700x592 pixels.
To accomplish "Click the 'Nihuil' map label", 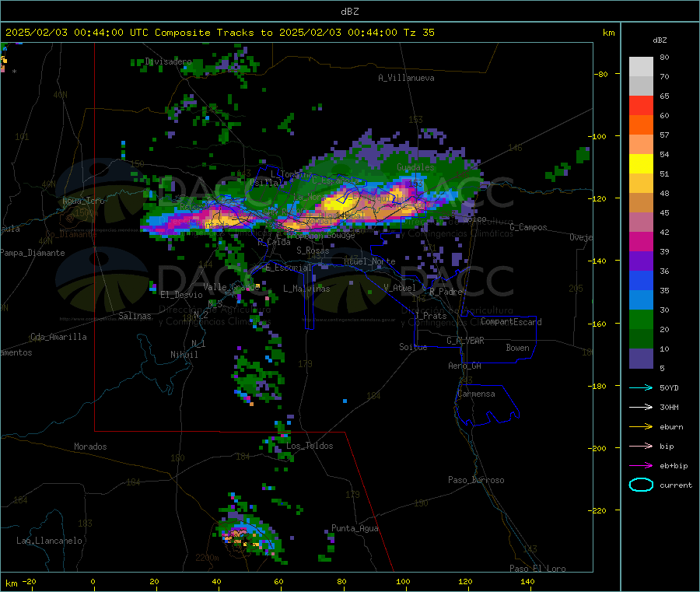I will pos(184,355).
